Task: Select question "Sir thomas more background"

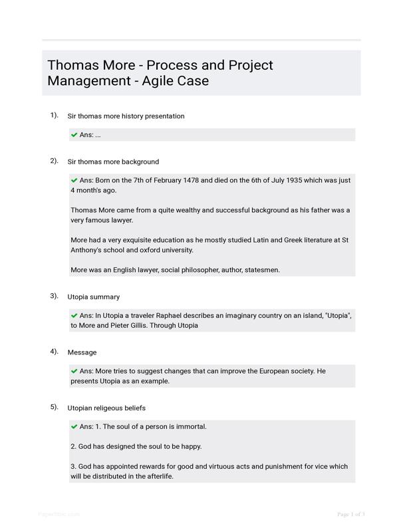Action: (x=113, y=162)
